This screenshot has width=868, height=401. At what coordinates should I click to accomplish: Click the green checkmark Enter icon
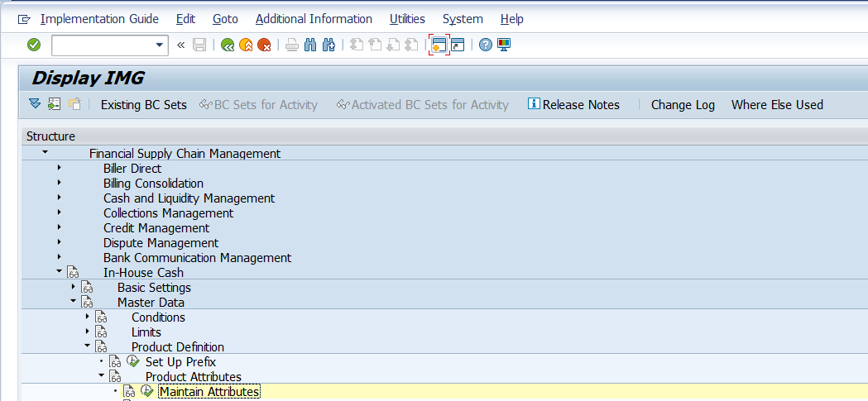point(34,45)
